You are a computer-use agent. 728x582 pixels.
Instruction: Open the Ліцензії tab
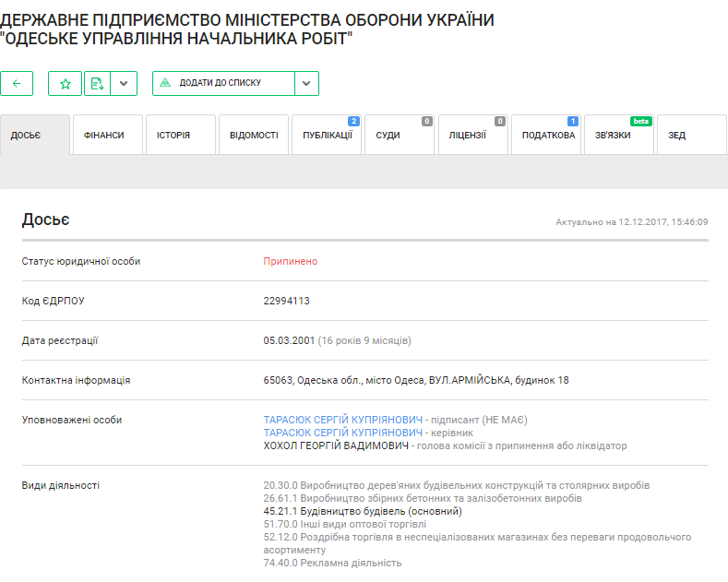472,136
